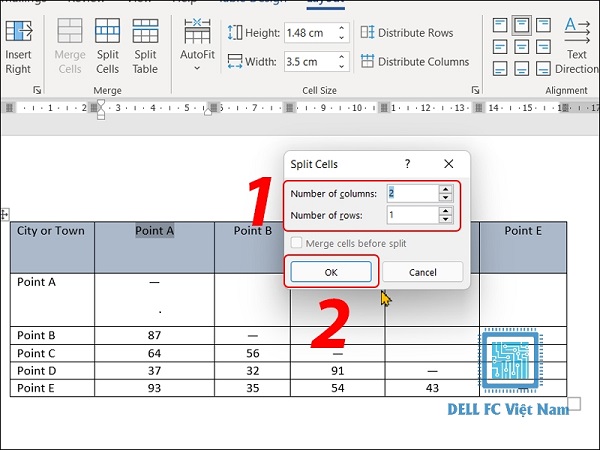Click the Text Direction icon
Viewport: 600px width, 450px height.
577,31
